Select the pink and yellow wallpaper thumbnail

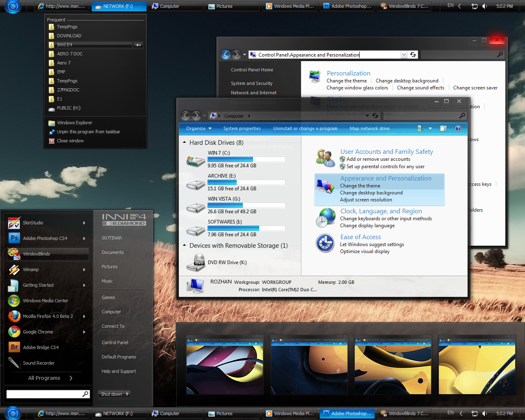(x=225, y=365)
